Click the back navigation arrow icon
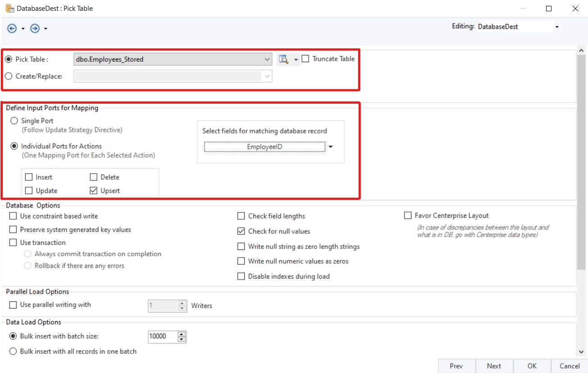This screenshot has height=373, width=588. 12,28
